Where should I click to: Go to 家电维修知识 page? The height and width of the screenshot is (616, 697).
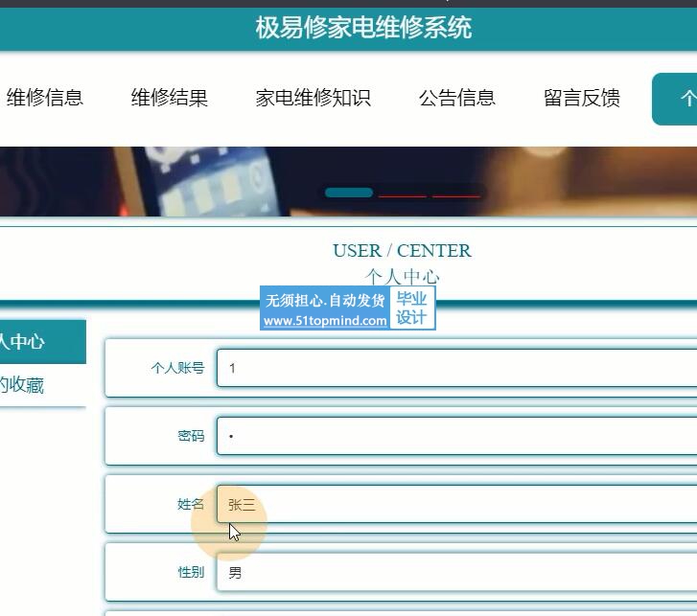coord(313,98)
